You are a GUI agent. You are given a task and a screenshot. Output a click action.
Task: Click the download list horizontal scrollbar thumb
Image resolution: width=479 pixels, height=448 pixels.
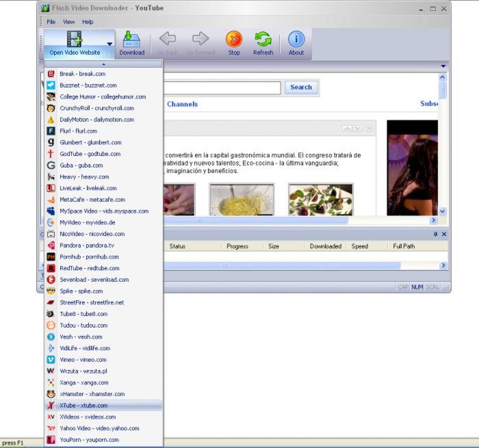(282, 265)
